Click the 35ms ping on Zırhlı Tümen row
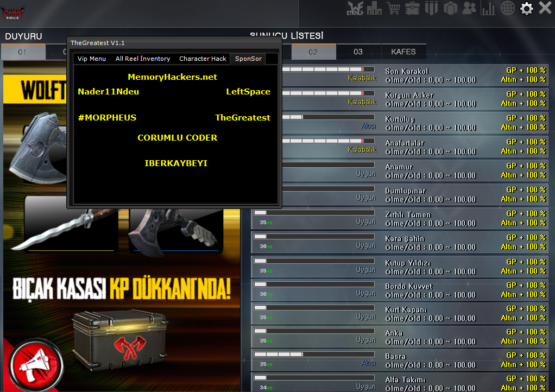555x392 pixels. pos(266,223)
